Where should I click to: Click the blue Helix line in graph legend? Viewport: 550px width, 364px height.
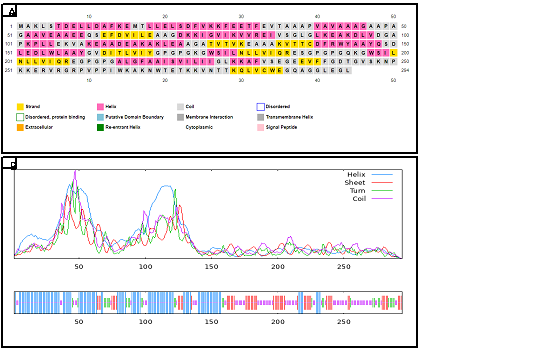382,174
